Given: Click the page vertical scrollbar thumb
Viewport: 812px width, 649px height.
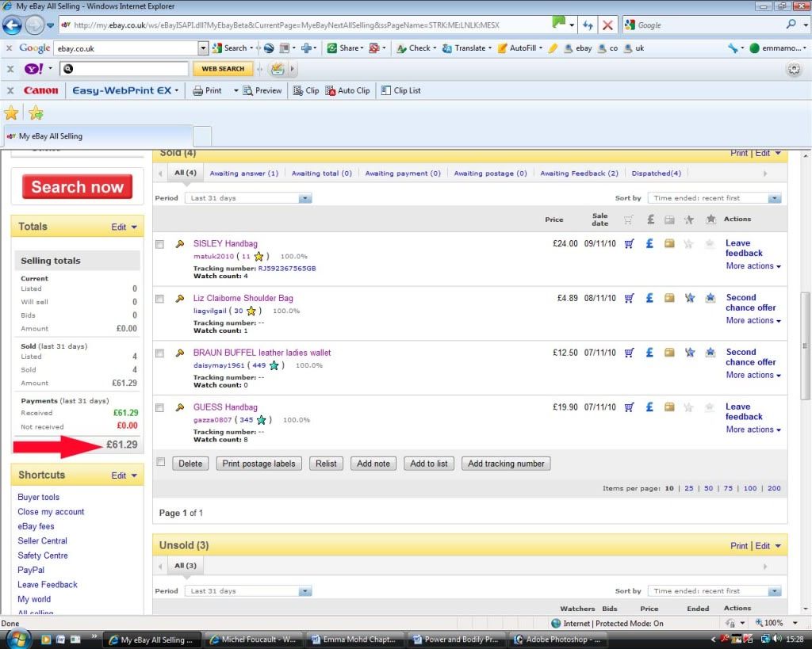Looking at the screenshot, I should [x=806, y=345].
